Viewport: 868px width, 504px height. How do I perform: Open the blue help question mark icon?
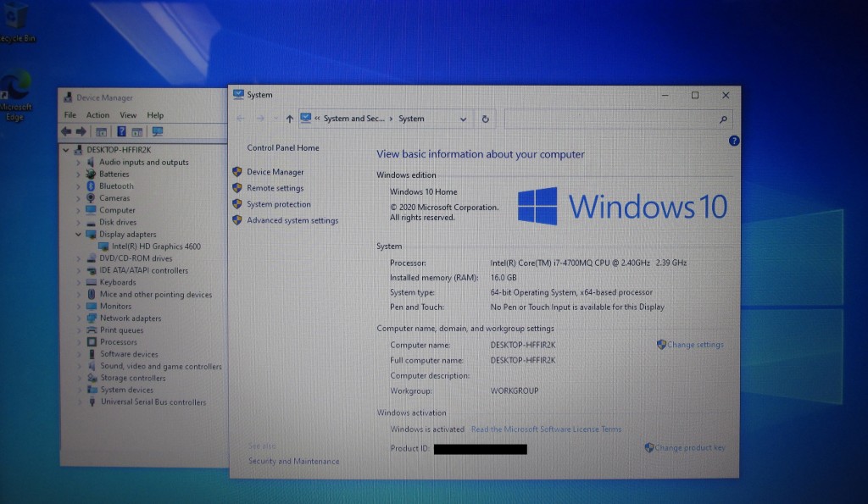click(733, 141)
